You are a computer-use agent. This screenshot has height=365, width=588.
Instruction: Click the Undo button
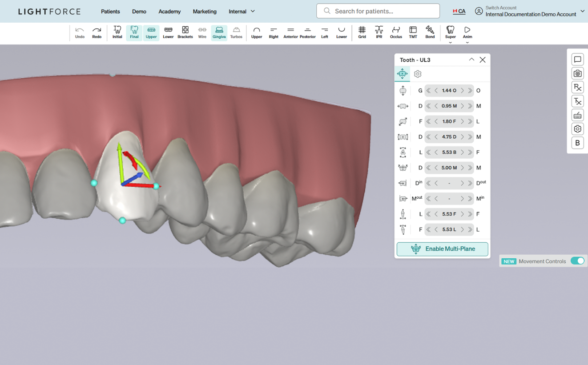(x=80, y=32)
